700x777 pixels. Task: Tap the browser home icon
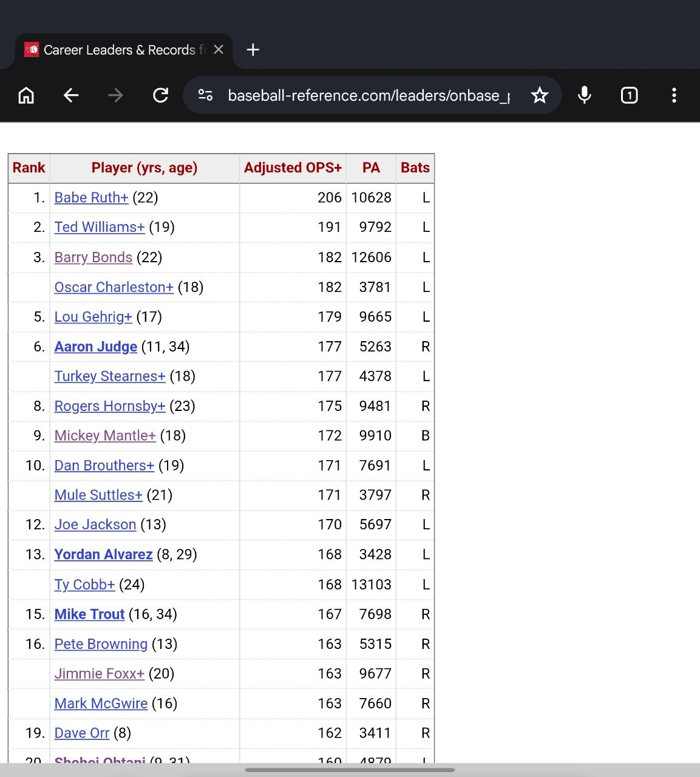26,95
